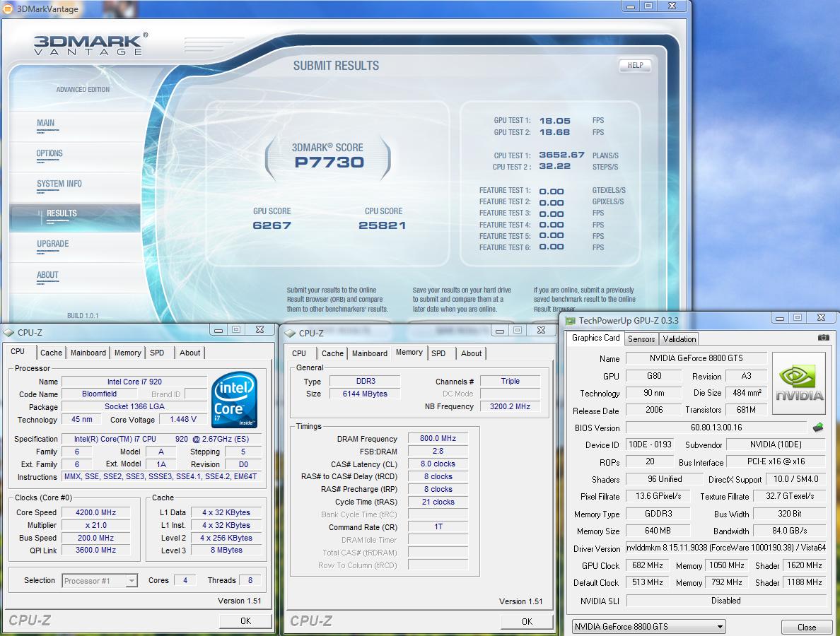Click the NVIDIA SLI Disabled field

[x=726, y=601]
